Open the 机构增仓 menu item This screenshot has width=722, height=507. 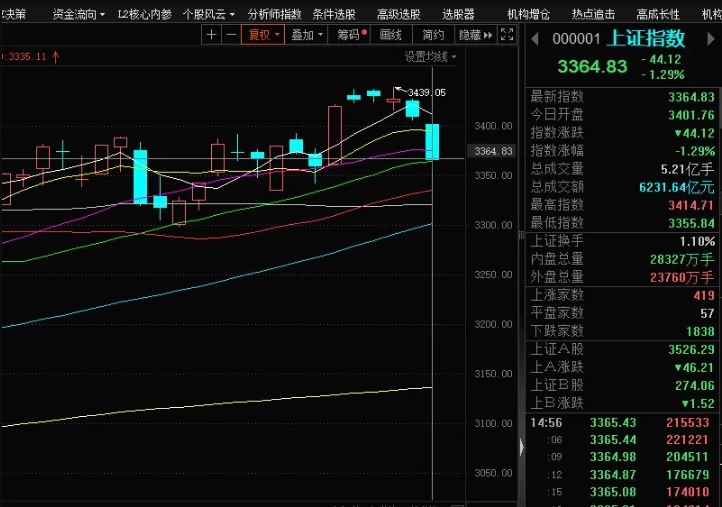coord(529,15)
